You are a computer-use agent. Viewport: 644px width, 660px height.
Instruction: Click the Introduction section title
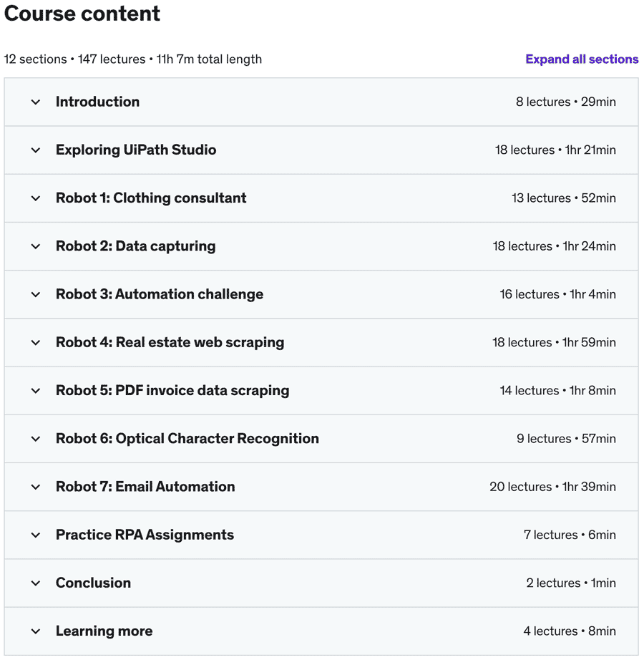click(x=97, y=102)
